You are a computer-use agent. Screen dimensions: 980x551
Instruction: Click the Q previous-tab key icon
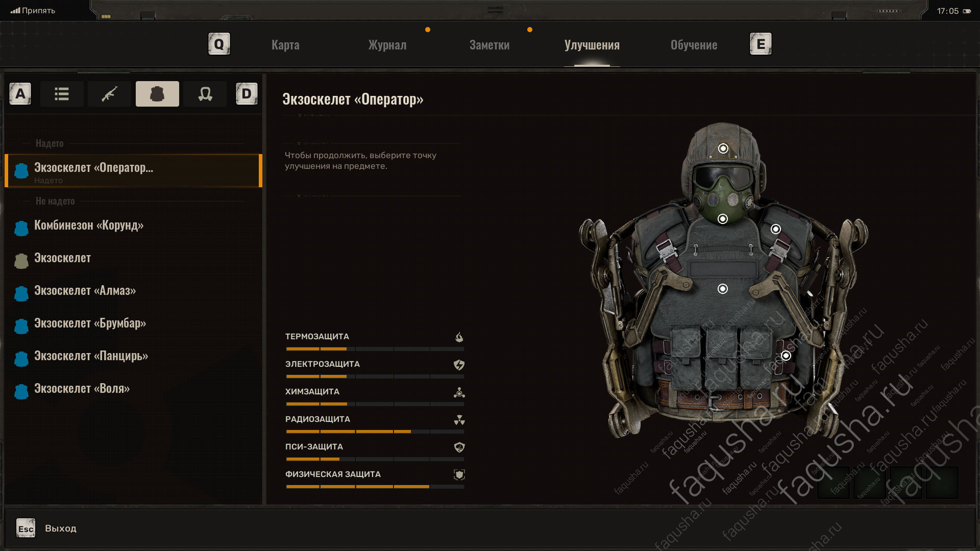click(x=219, y=44)
